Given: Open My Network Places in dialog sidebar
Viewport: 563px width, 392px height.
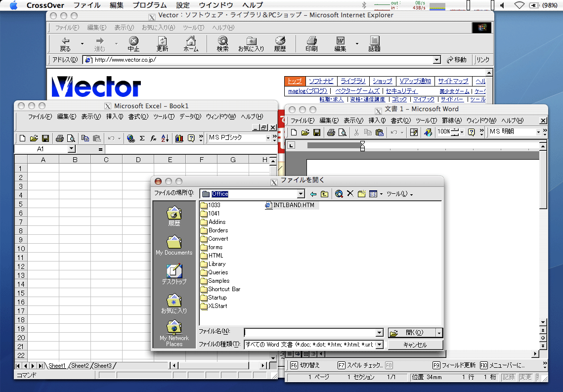Looking at the screenshot, I should tap(174, 333).
